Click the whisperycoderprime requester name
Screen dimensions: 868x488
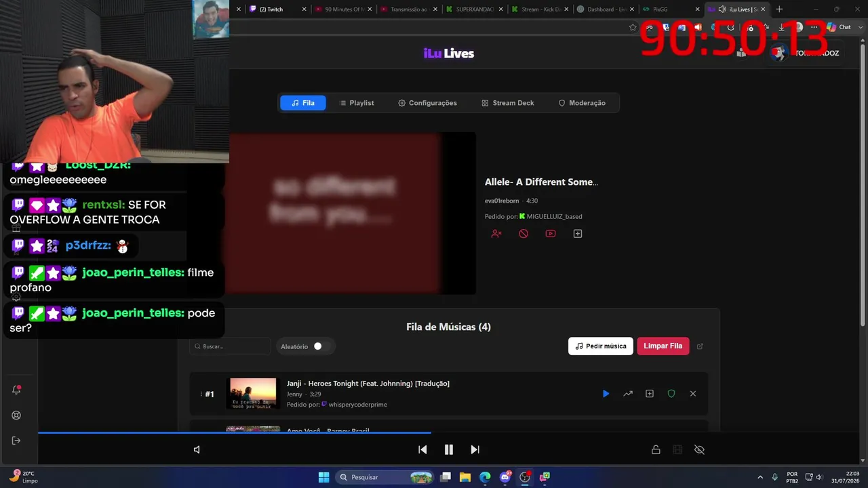pyautogui.click(x=358, y=405)
